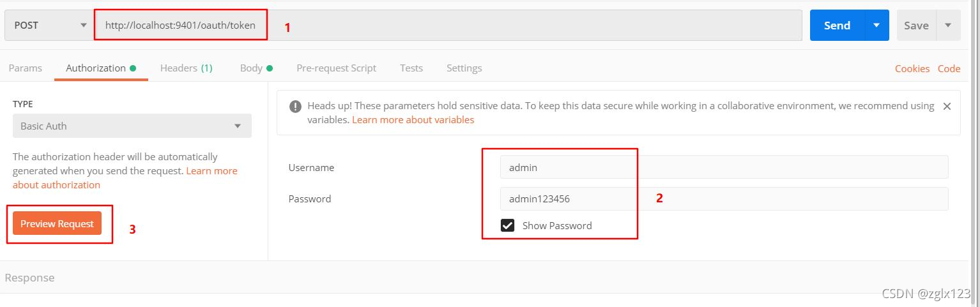Uncheck the Show Password checkbox
Screen dimensions: 980x307
pos(508,225)
